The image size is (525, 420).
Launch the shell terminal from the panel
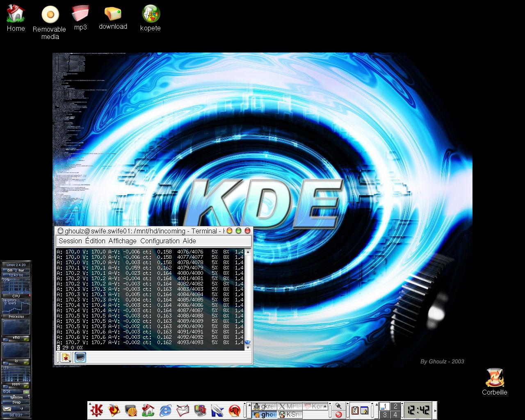[131, 410]
